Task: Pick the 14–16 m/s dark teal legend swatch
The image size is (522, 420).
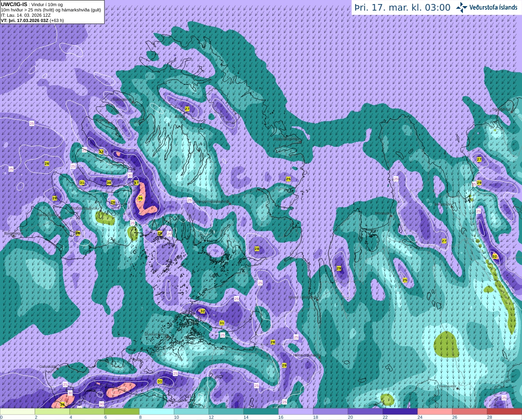Action: [261, 411]
